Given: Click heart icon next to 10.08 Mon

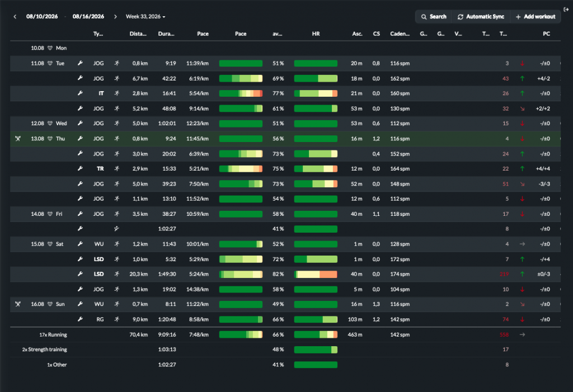Looking at the screenshot, I should [x=50, y=48].
